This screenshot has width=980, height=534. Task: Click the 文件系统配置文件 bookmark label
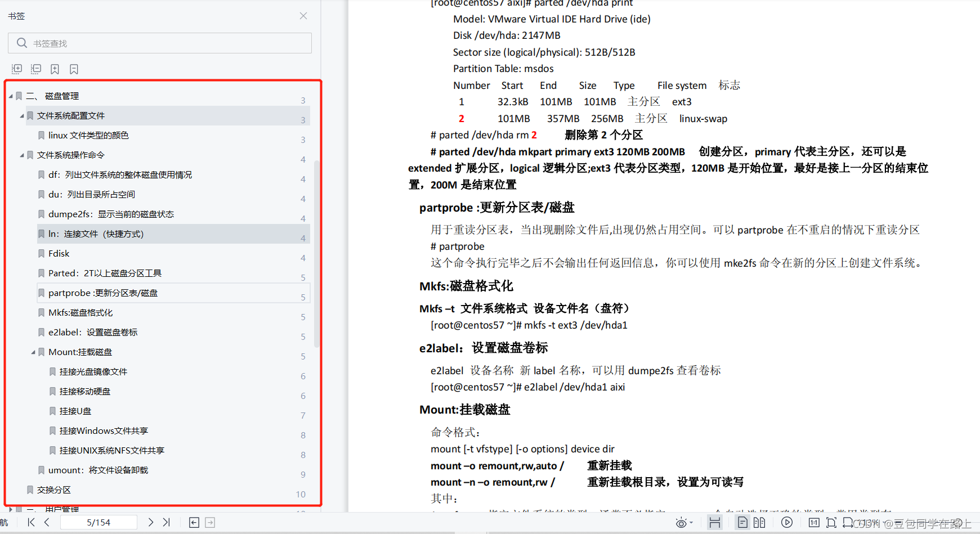point(71,116)
